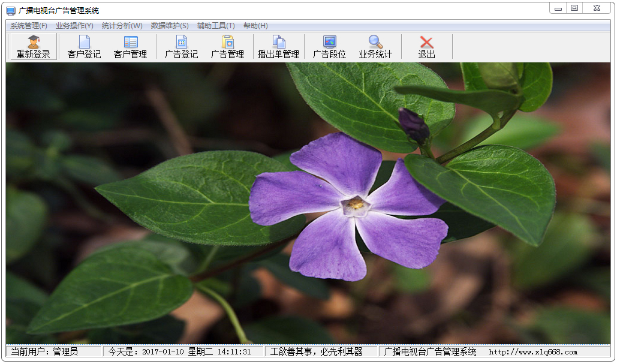Open 业务统计 business statistics
The image size is (617, 364).
375,47
